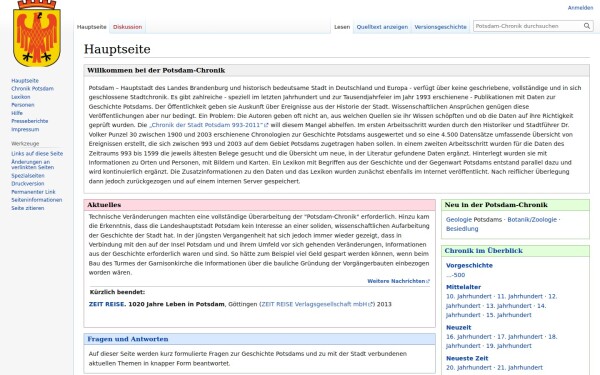
Task: Open the 10. Jahrhundert link
Action: coord(468,297)
